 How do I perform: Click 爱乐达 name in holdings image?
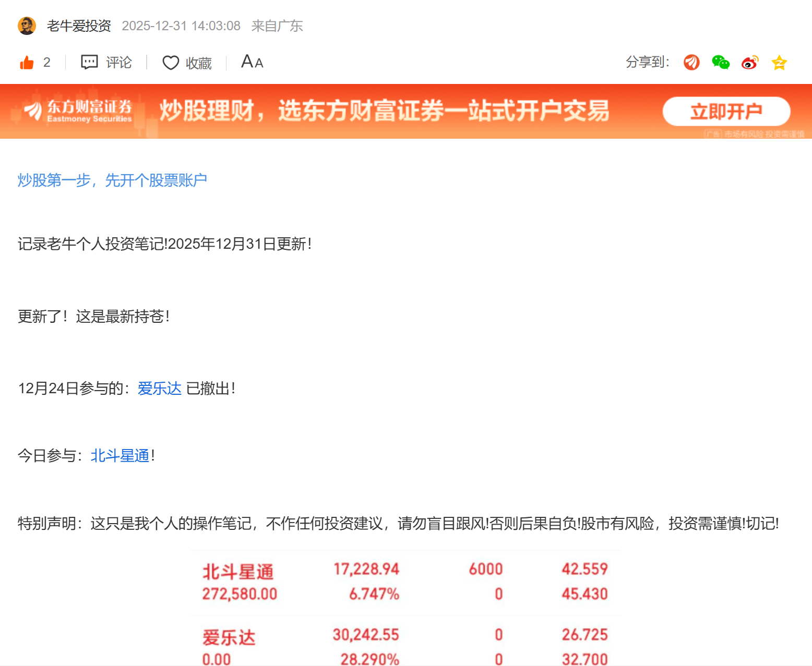[229, 637]
